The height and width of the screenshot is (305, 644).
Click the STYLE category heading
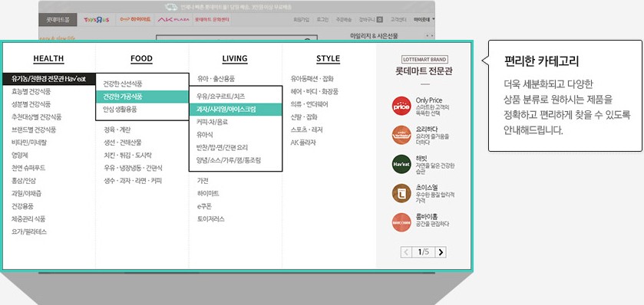(x=329, y=58)
